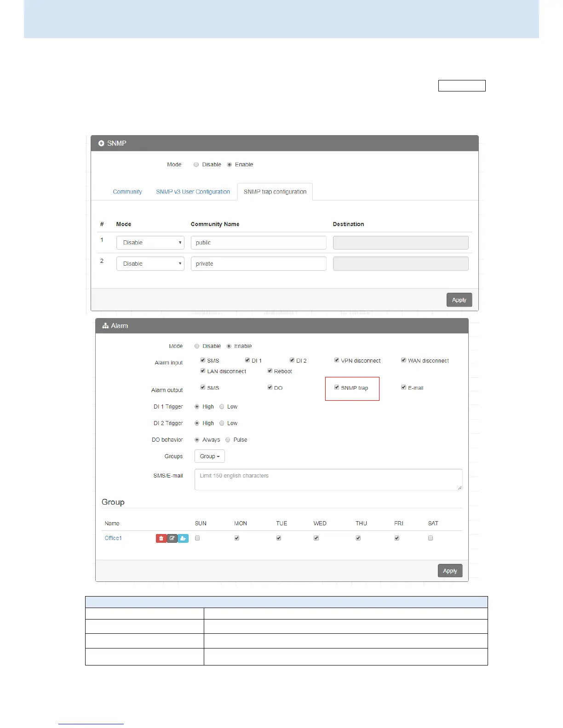Toggle Alarm output DO checkbox
The height and width of the screenshot is (728, 563).
[270, 387]
